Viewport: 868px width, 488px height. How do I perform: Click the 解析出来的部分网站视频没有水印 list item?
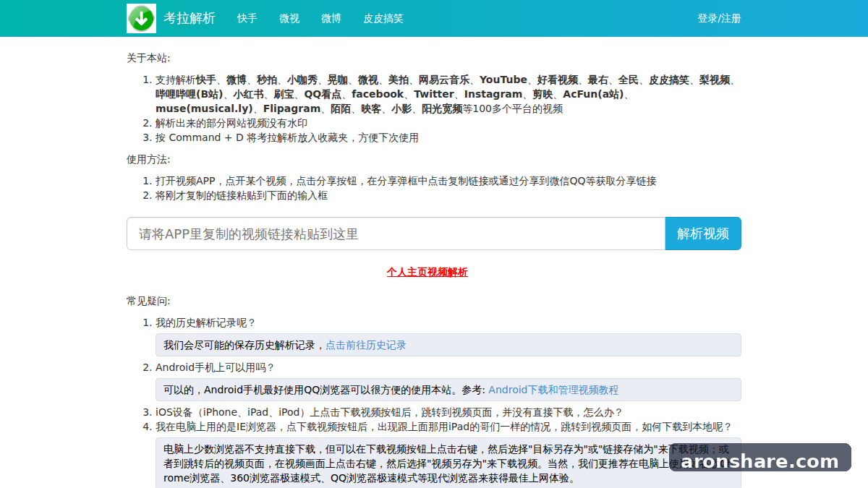(231, 123)
